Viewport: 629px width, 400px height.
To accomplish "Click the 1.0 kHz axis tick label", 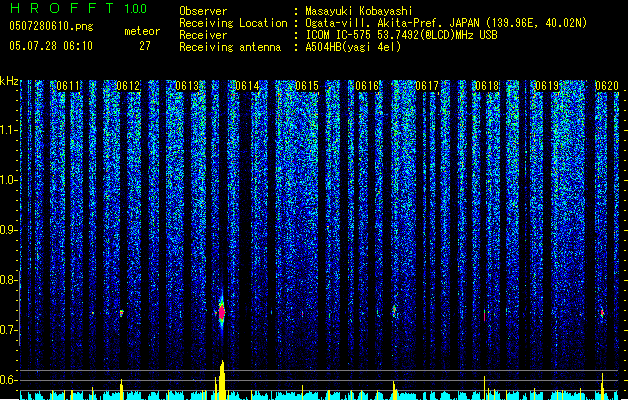I will (8, 180).
